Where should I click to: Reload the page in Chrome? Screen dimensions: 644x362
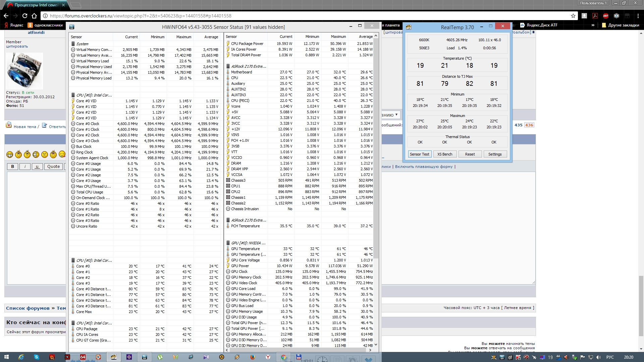[25, 16]
